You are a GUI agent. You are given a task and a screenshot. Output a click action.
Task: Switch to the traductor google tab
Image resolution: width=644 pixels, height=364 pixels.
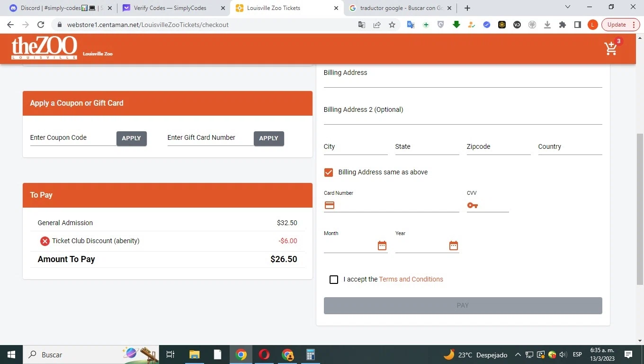[401, 8]
